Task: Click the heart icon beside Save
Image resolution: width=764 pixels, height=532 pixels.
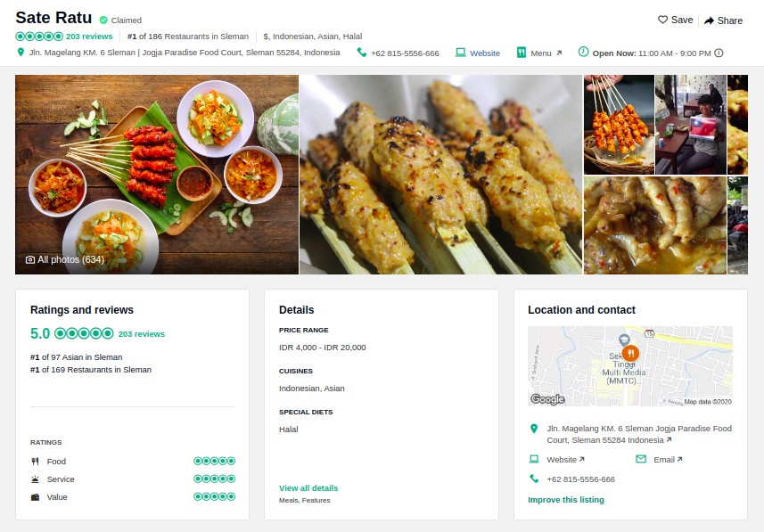Action: pyautogui.click(x=662, y=20)
